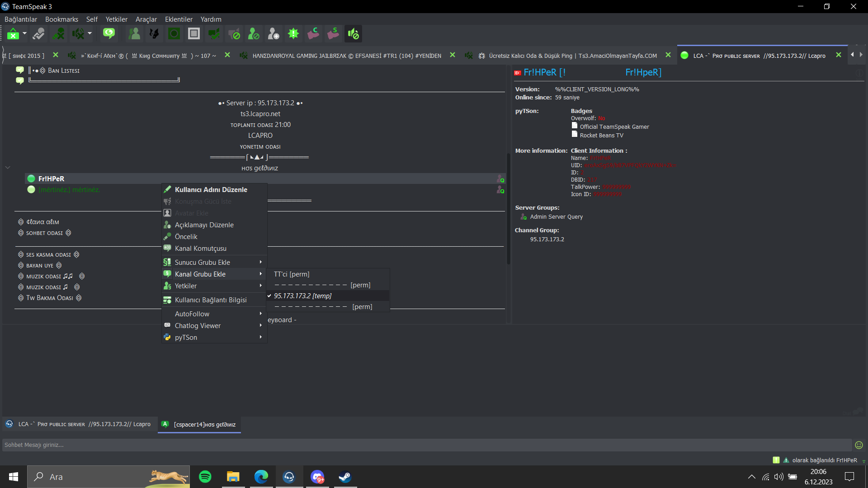This screenshot has height=488, width=868.
Task: Open the connect button dropdown arrow
Action: 25,34
